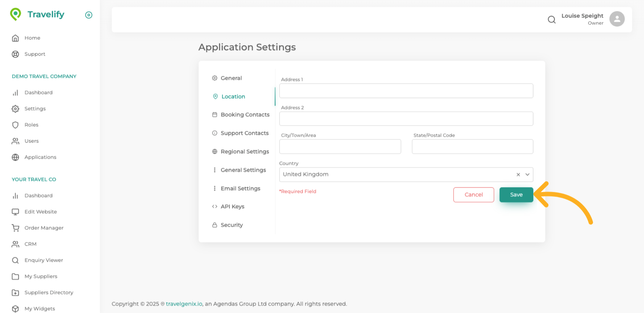Open Applications globe icon in sidebar
The image size is (644, 313).
(x=15, y=157)
